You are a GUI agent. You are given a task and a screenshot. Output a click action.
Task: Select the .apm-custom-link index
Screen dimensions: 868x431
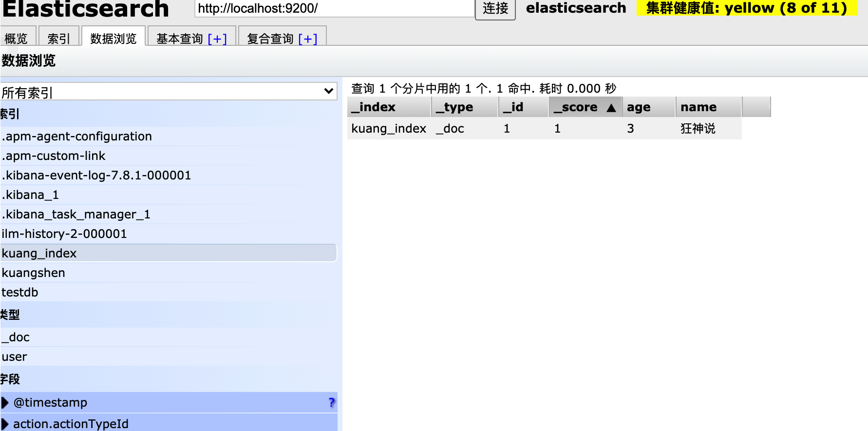(x=169, y=156)
